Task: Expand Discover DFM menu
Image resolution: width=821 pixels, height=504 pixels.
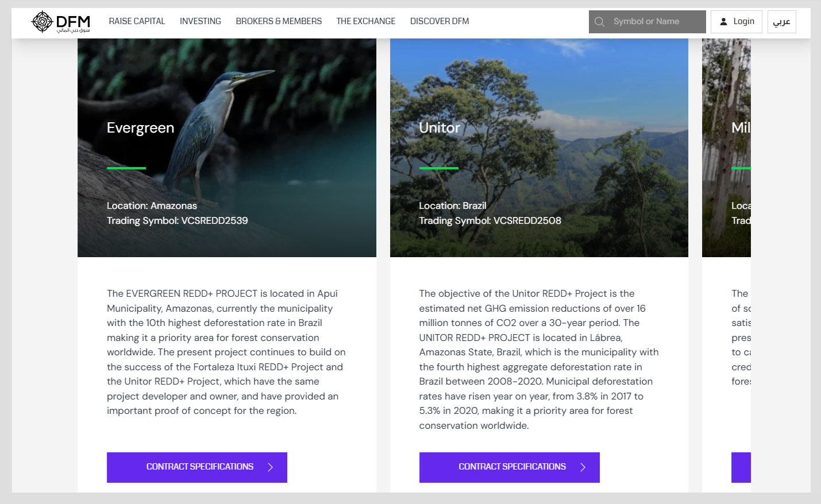Action: tap(440, 21)
